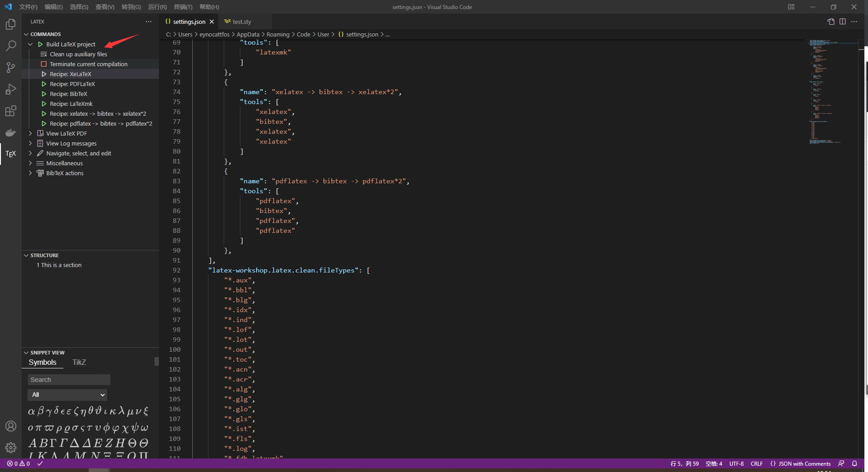Open the 编辑(E) menu
The width and height of the screenshot is (868, 472).
pyautogui.click(x=54, y=7)
